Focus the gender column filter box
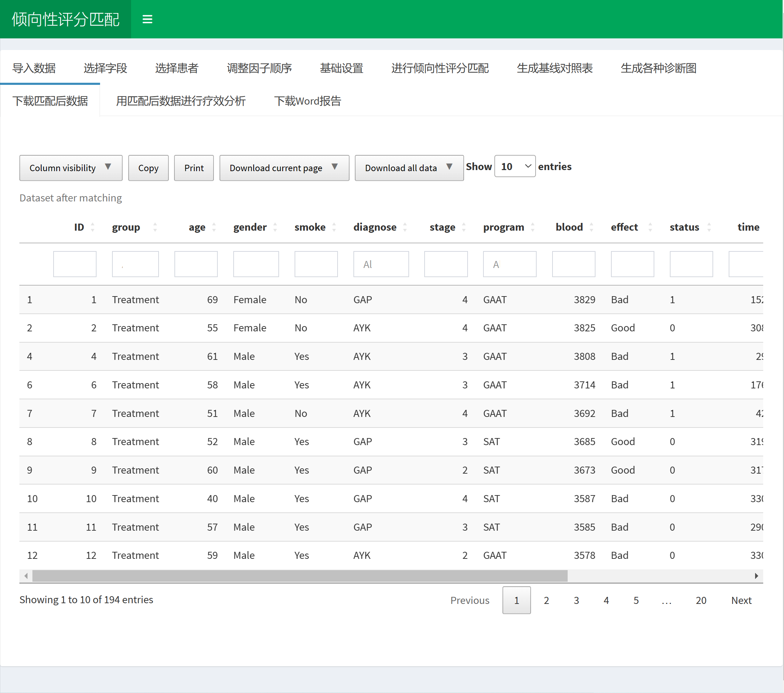The image size is (784, 693). tap(256, 264)
